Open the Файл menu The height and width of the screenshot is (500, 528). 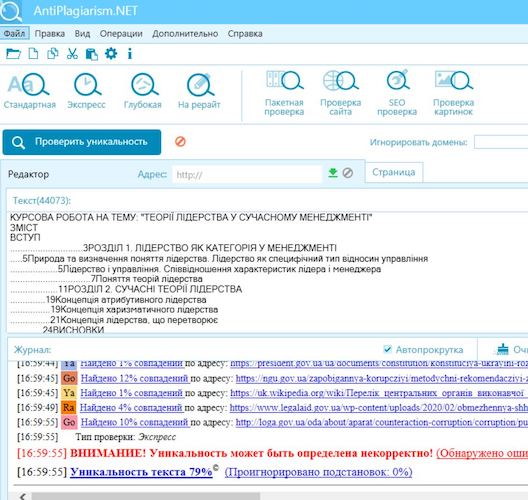[14, 34]
